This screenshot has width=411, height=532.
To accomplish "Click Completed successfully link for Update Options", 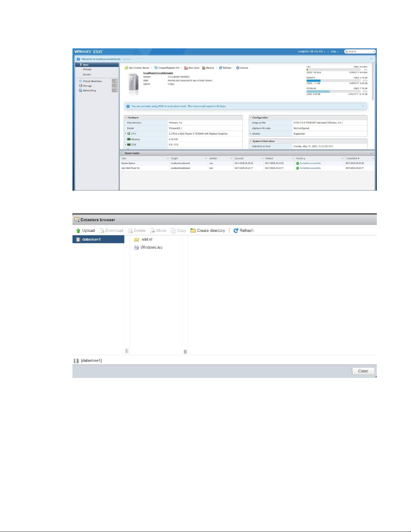I will coord(310,163).
